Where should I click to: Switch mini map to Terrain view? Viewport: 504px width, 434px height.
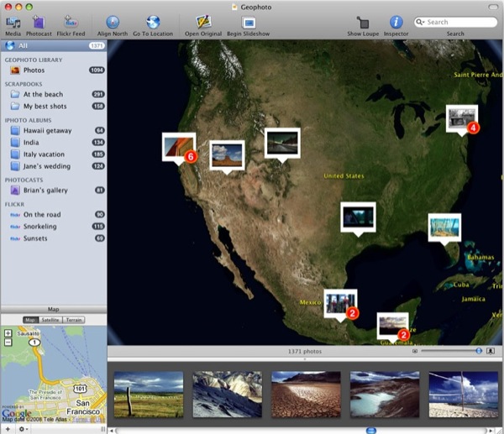coord(74,320)
